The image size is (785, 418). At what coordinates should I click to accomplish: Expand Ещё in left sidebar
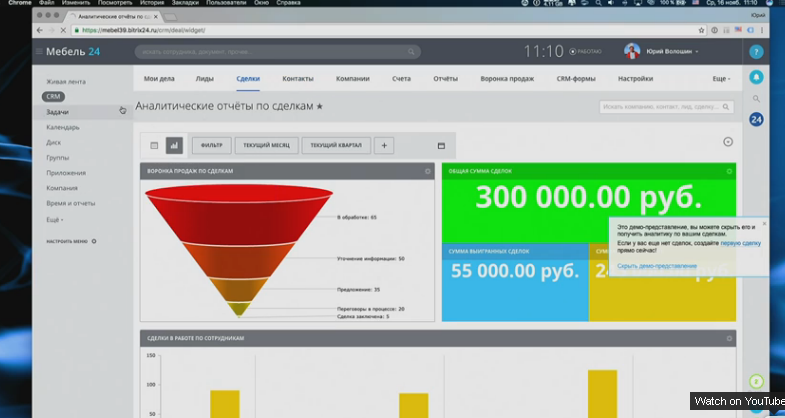pyautogui.click(x=55, y=220)
